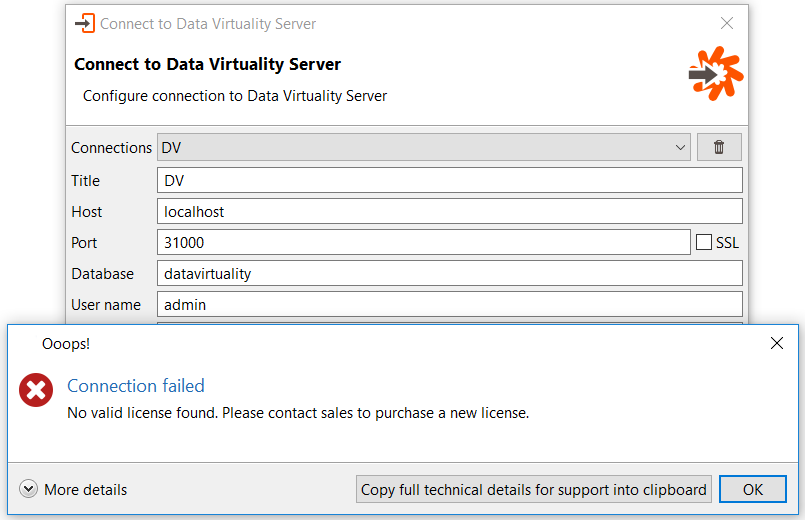This screenshot has height=520, width=805.
Task: Click the Data Virtuality logo in dialog header
Action: (716, 73)
